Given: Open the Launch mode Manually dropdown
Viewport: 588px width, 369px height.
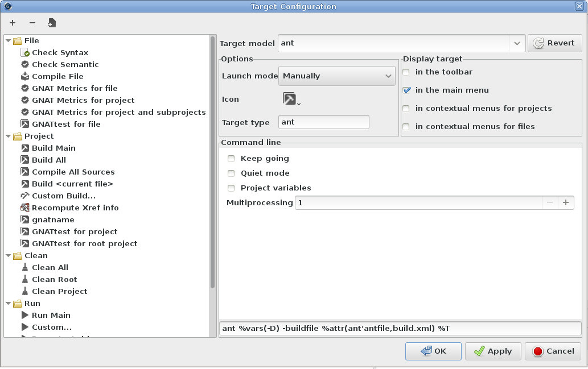Looking at the screenshot, I should [337, 76].
